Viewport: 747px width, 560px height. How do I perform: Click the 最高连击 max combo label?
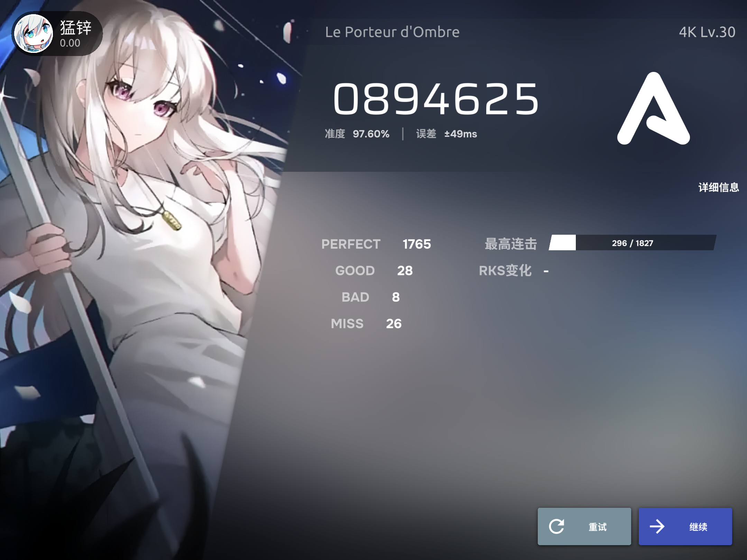click(x=511, y=244)
